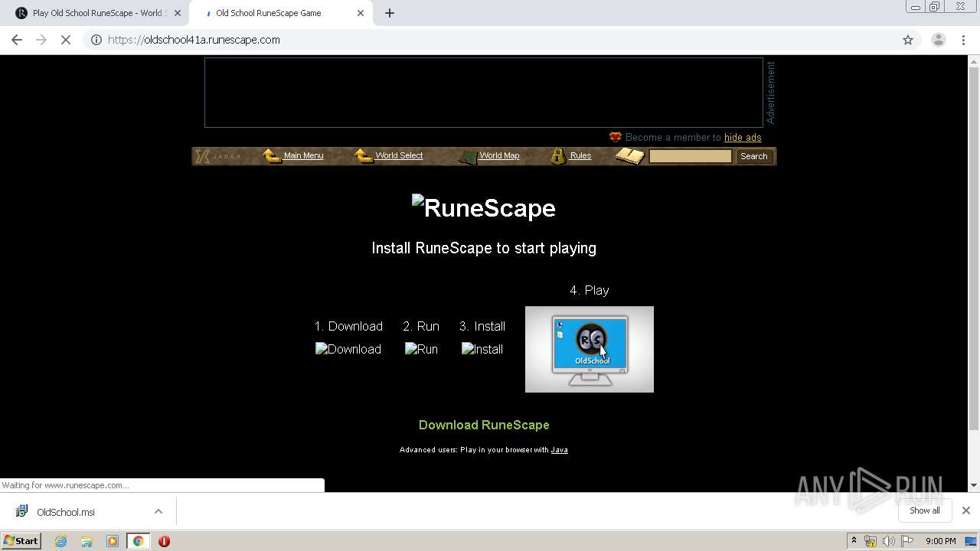The width and height of the screenshot is (980, 551).
Task: Click the open book search icon
Action: coord(630,156)
